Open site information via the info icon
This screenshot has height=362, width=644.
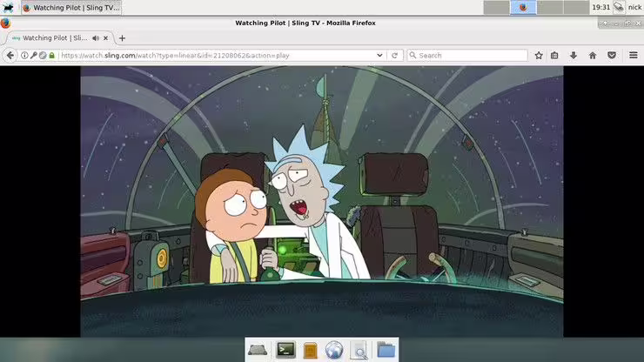pos(24,55)
